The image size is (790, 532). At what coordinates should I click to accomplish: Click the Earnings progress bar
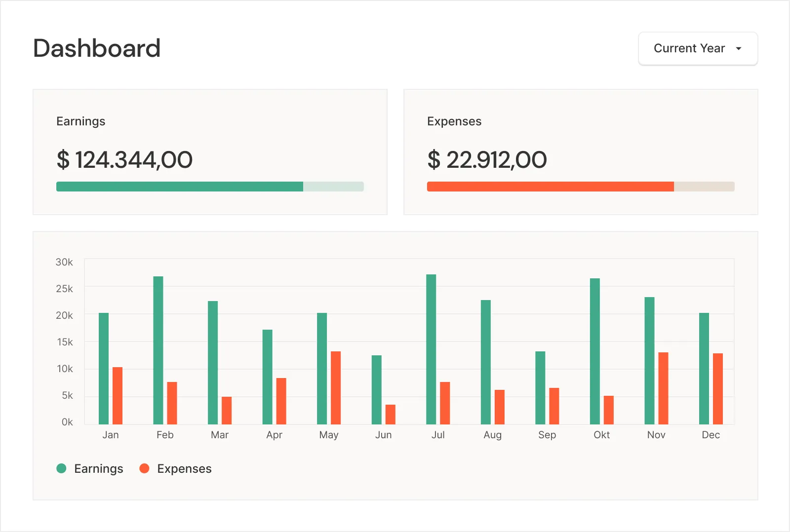coord(210,187)
